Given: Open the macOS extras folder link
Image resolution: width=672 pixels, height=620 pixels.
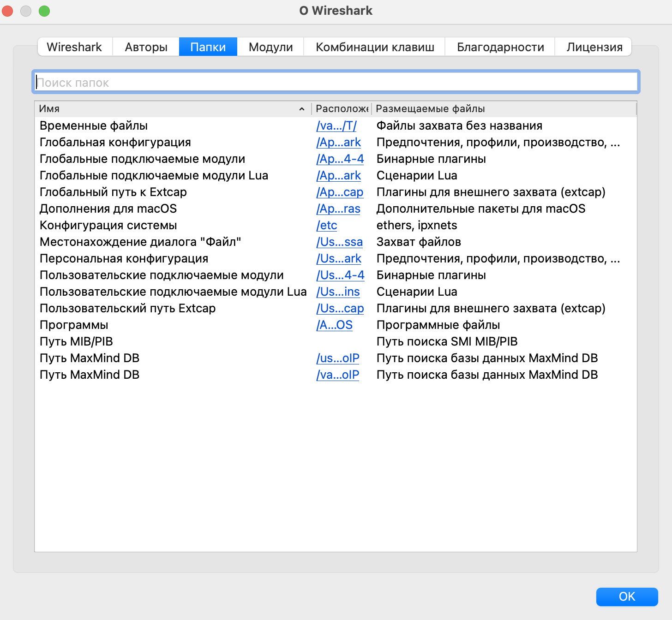Looking at the screenshot, I should click(x=338, y=209).
